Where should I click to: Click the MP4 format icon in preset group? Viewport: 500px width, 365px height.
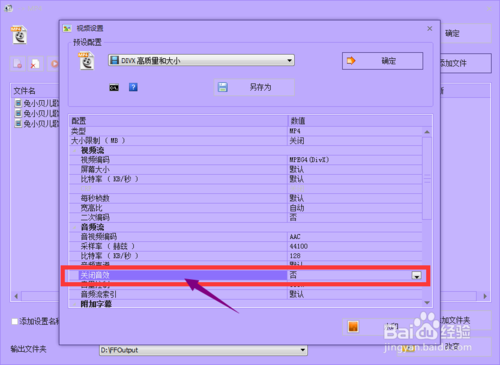[87, 61]
